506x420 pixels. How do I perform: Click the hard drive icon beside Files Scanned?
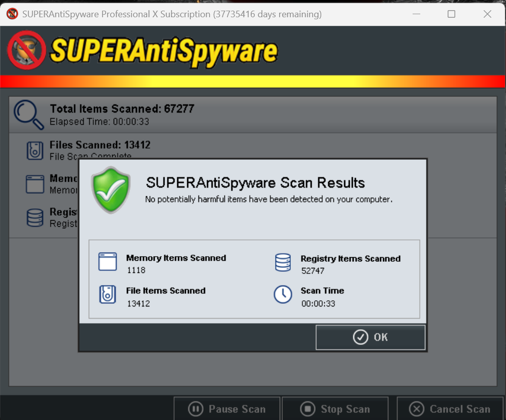pos(35,151)
